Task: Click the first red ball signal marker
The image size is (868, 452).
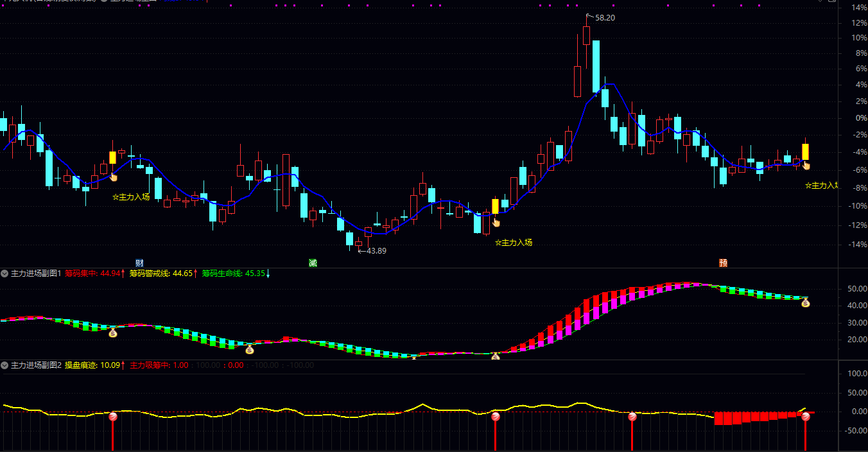Action: point(113,417)
